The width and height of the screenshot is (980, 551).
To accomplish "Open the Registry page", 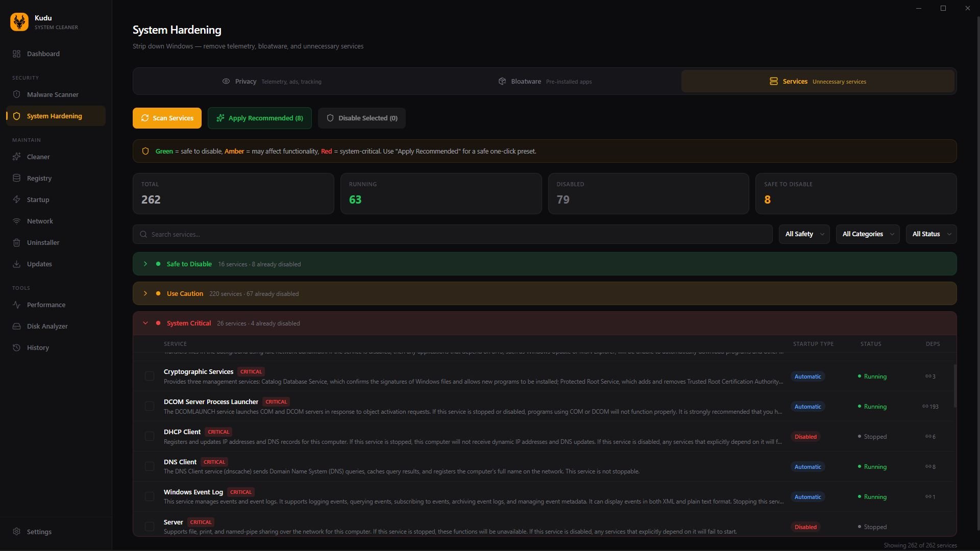I will [56, 179].
